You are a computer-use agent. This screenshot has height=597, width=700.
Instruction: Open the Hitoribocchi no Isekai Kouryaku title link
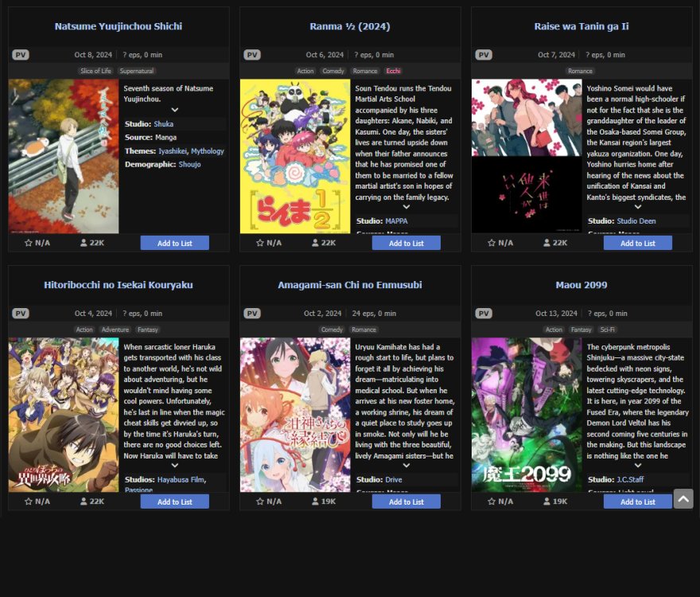pyautogui.click(x=119, y=285)
